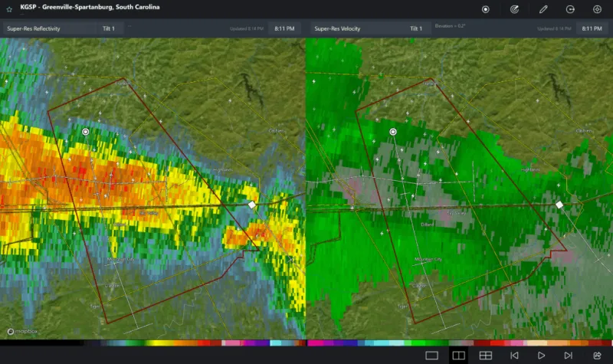This screenshot has width=613, height=364.
Task: Click the KGSP Greenville-Spartanburg radar title
Action: tap(90, 7)
